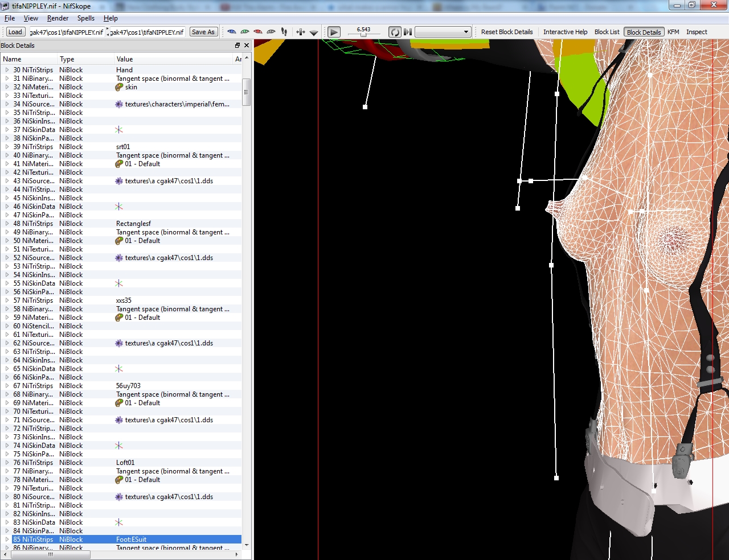729x560 pixels.
Task: Expand row 85 NiTriStrips
Action: coord(7,540)
